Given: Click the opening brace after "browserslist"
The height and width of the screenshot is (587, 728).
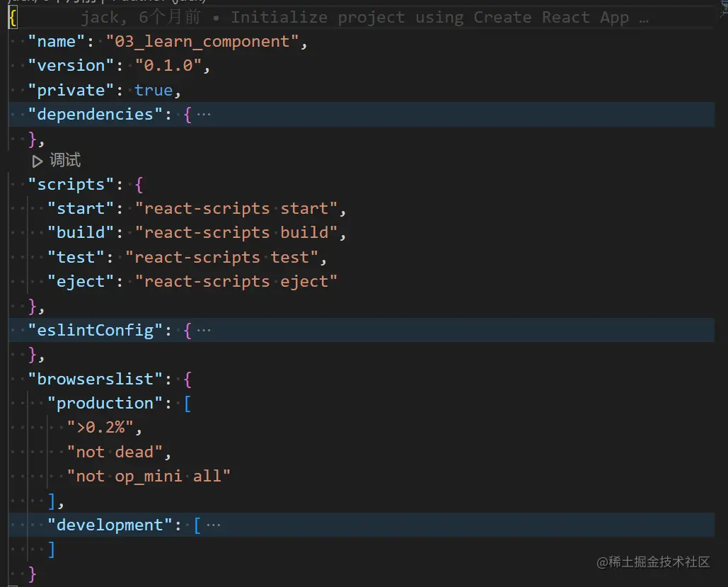Looking at the screenshot, I should [187, 380].
